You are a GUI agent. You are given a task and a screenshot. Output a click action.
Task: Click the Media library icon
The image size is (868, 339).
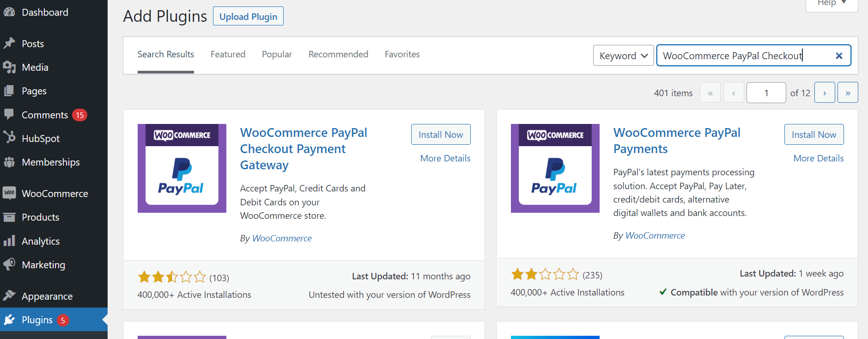(x=9, y=68)
